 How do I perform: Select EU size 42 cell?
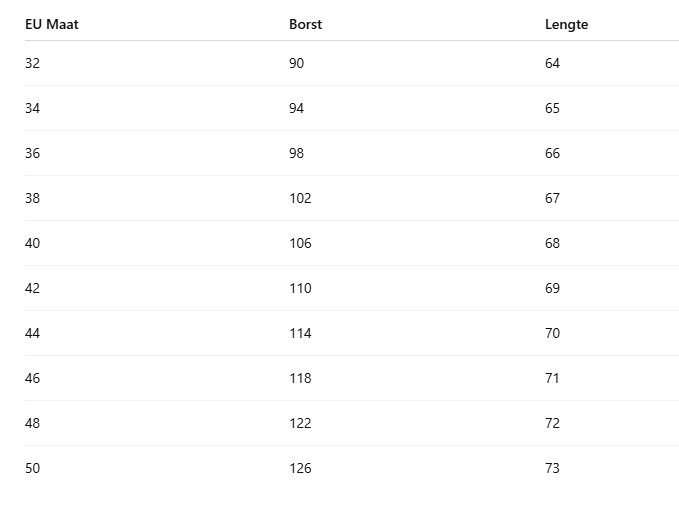[32, 288]
